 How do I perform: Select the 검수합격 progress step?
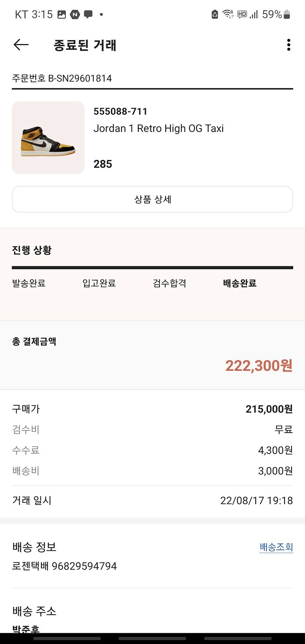click(x=169, y=283)
